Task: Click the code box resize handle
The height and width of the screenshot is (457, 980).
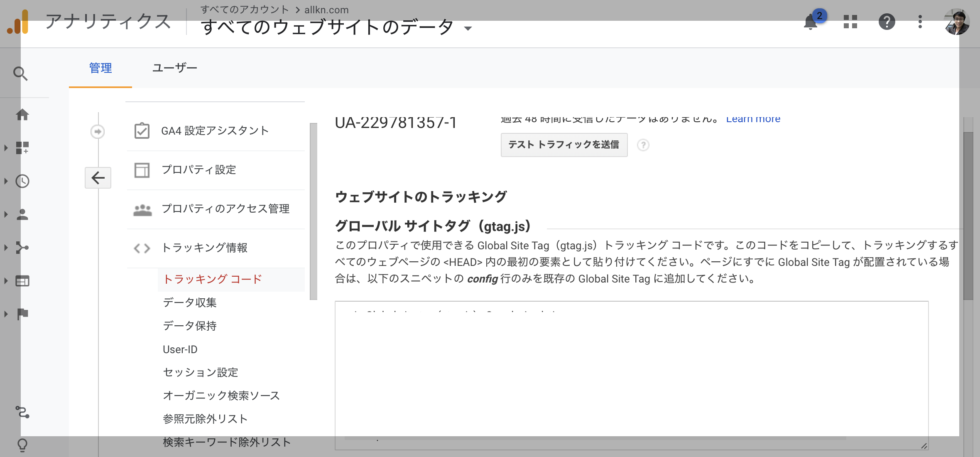Action: [x=924, y=445]
